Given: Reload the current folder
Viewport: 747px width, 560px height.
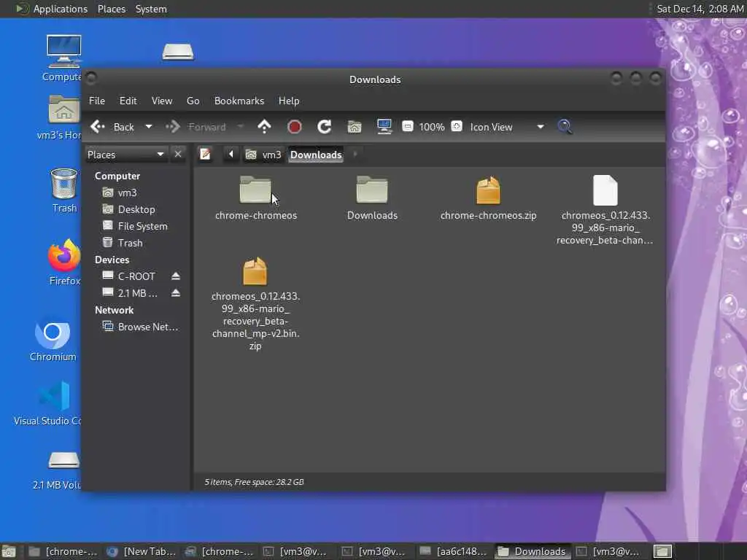Looking at the screenshot, I should [x=325, y=127].
